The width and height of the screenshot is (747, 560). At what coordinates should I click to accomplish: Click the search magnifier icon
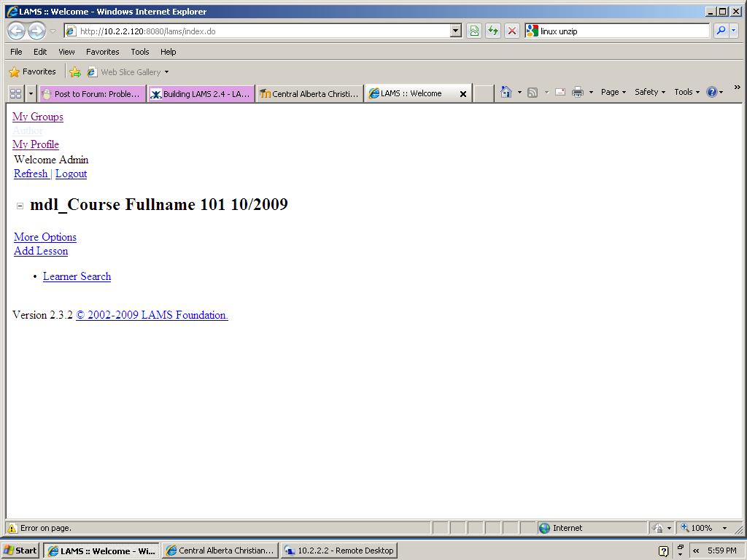coord(721,31)
